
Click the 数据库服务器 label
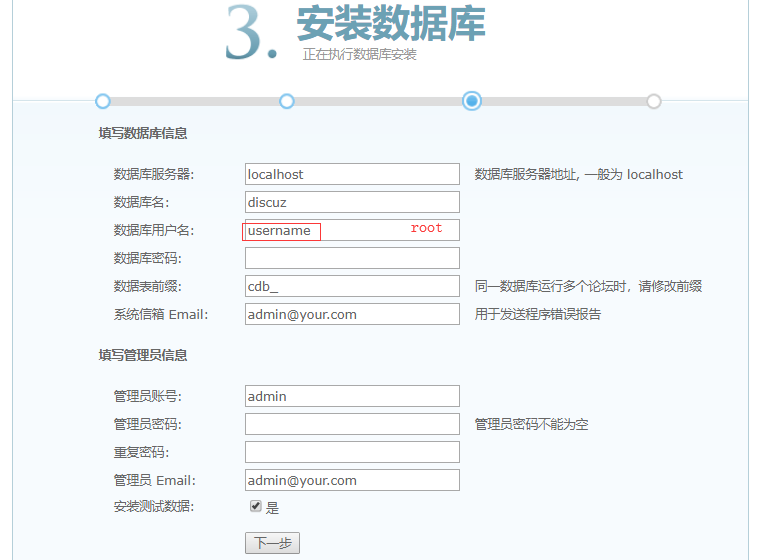coord(154,174)
